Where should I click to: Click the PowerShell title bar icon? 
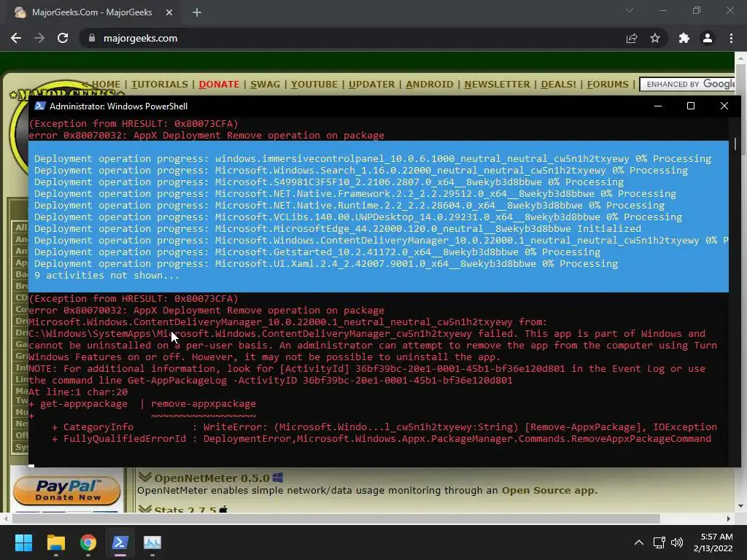[x=40, y=106]
